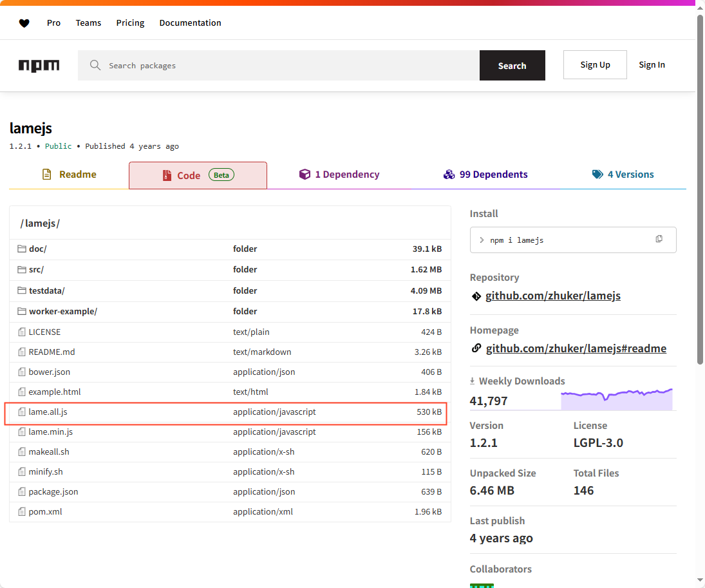Click the src/ folder icon
The image size is (705, 588).
[22, 269]
